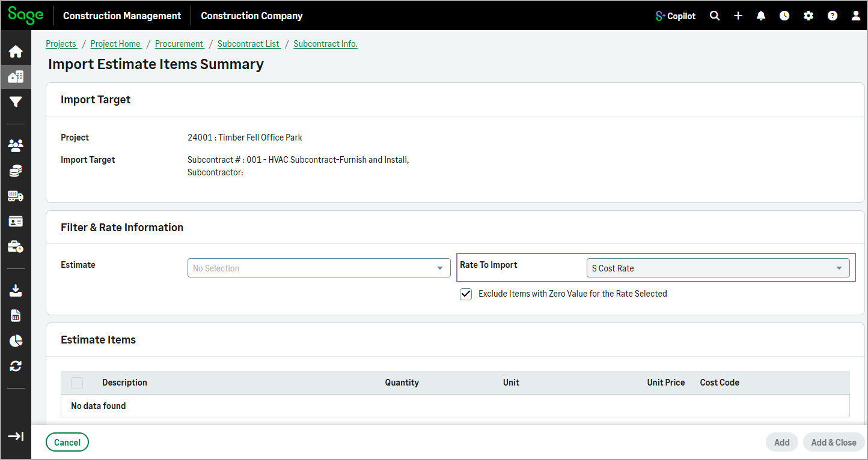Open the settings gear icon
868x460 pixels.
(x=808, y=16)
